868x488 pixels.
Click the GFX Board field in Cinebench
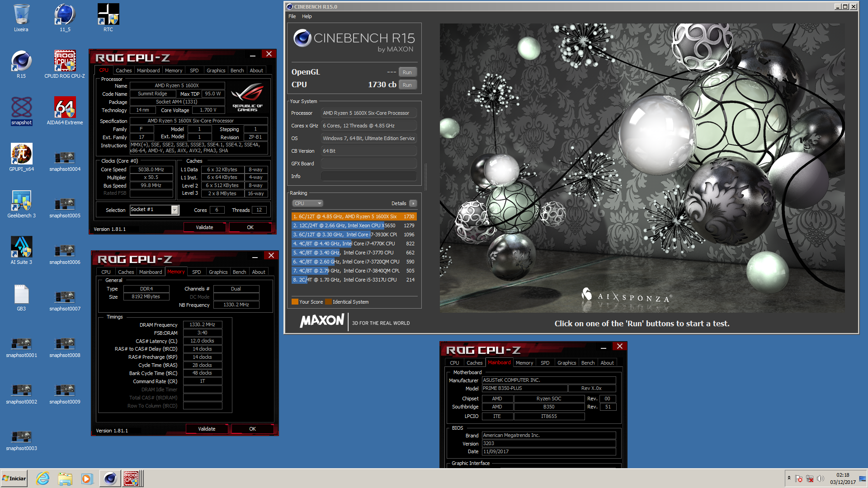(x=369, y=164)
